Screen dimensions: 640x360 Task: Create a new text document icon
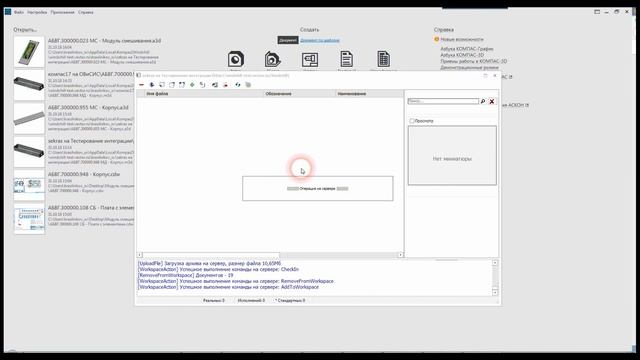pyautogui.click(x=347, y=59)
